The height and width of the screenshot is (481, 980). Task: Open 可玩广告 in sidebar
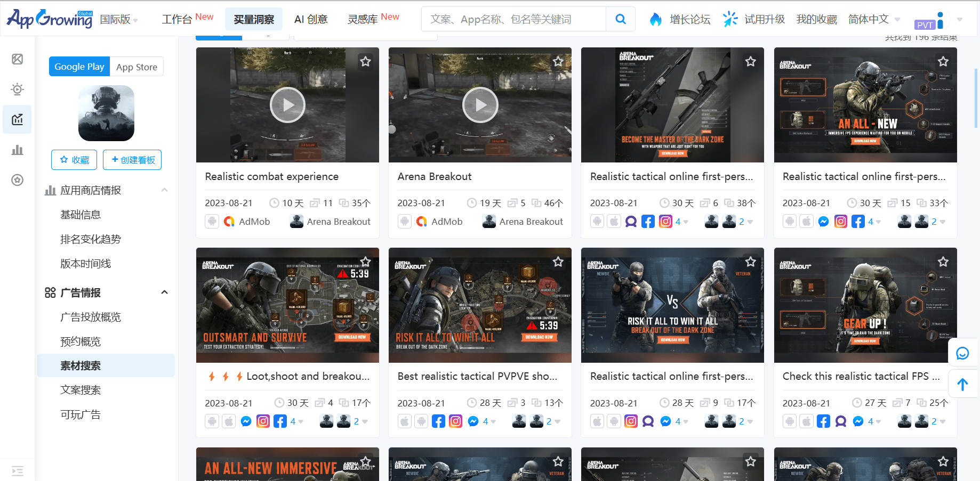[x=81, y=414]
